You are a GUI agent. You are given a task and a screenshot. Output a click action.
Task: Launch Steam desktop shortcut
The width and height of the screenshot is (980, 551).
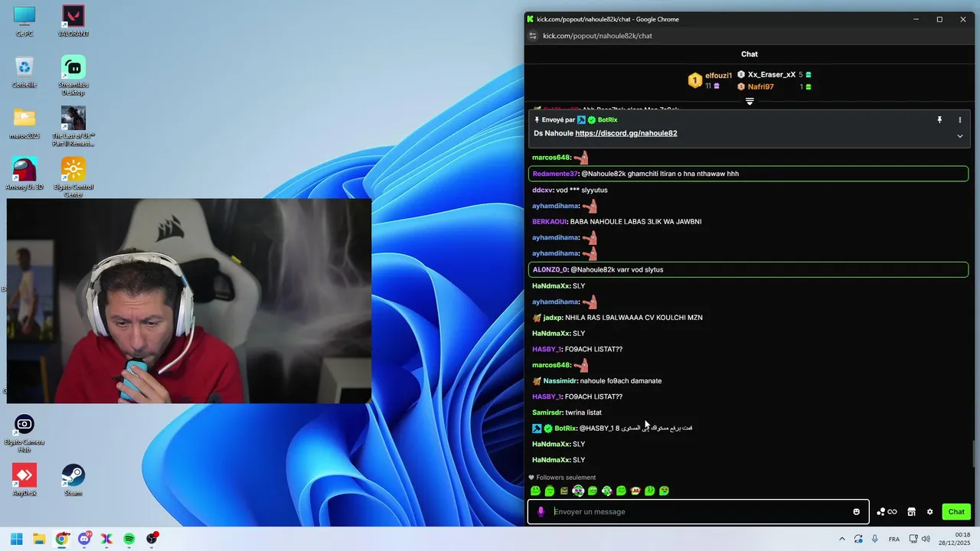73,480
